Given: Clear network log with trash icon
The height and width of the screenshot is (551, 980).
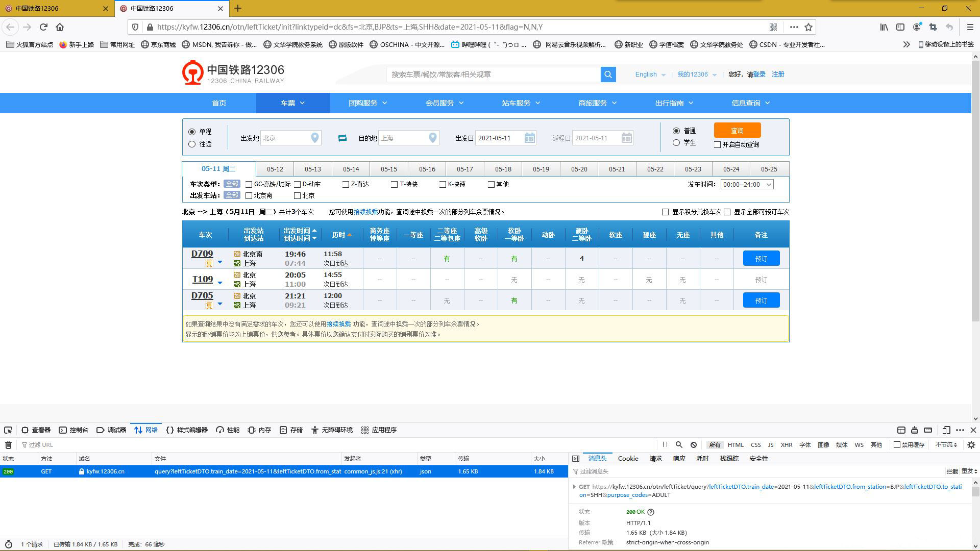Looking at the screenshot, I should (8, 445).
